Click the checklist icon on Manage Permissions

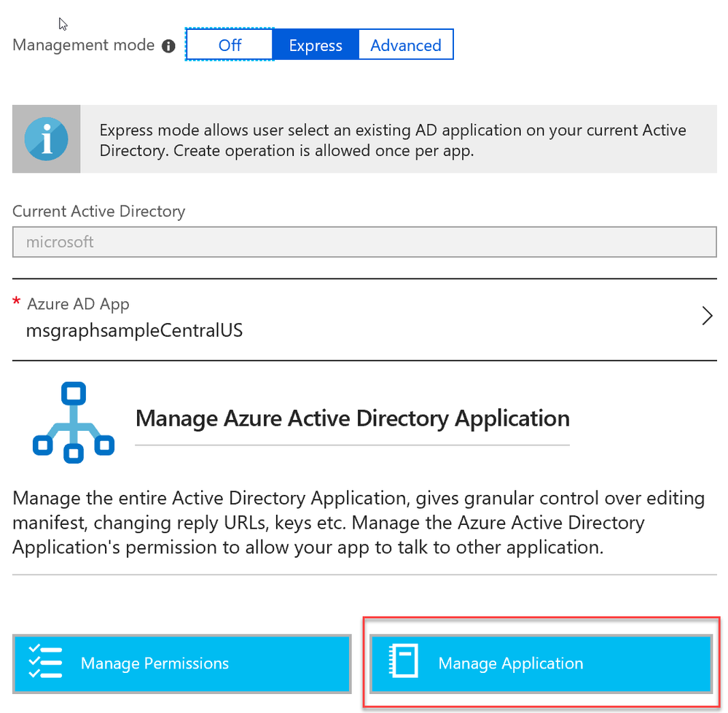tap(45, 661)
